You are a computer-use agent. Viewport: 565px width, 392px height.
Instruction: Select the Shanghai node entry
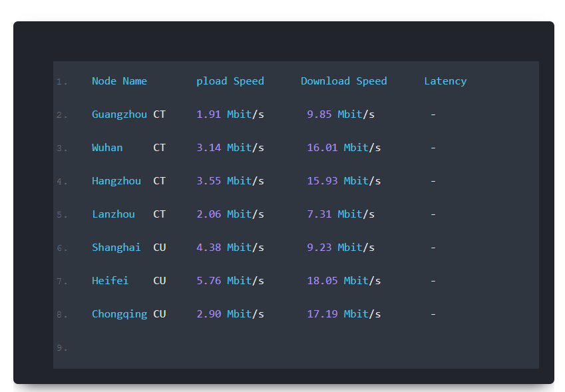[116, 247]
